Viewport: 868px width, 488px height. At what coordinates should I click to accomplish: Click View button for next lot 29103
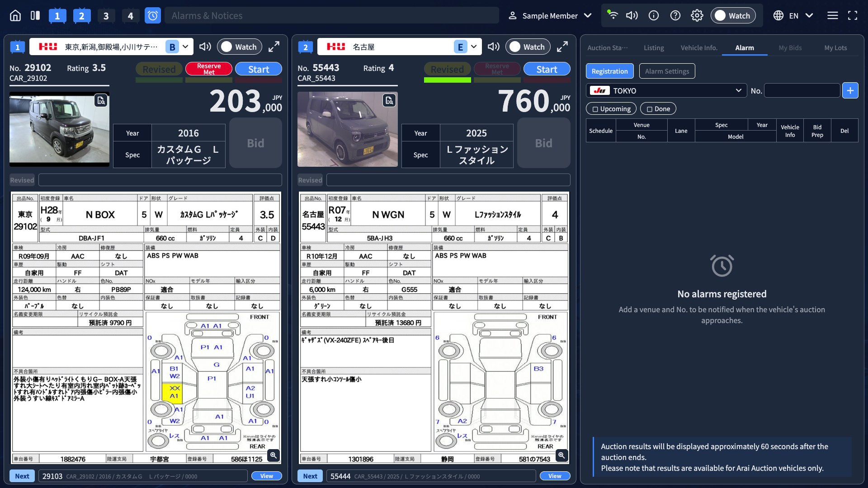(266, 476)
